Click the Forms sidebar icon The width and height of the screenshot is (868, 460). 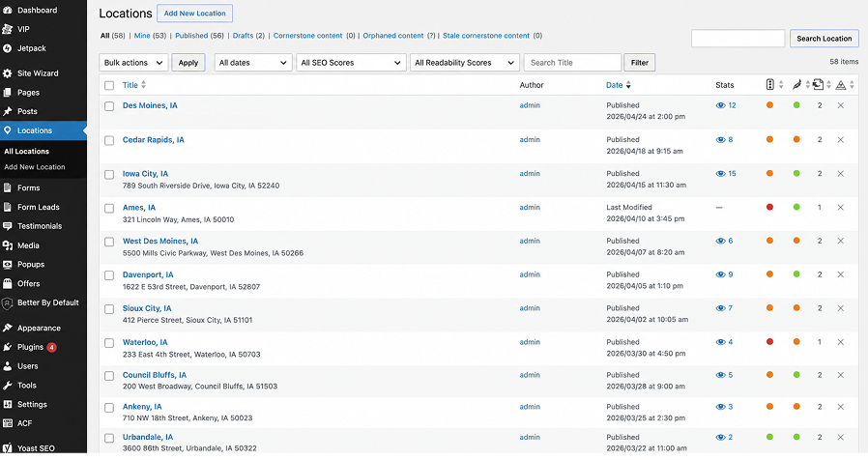click(x=7, y=187)
